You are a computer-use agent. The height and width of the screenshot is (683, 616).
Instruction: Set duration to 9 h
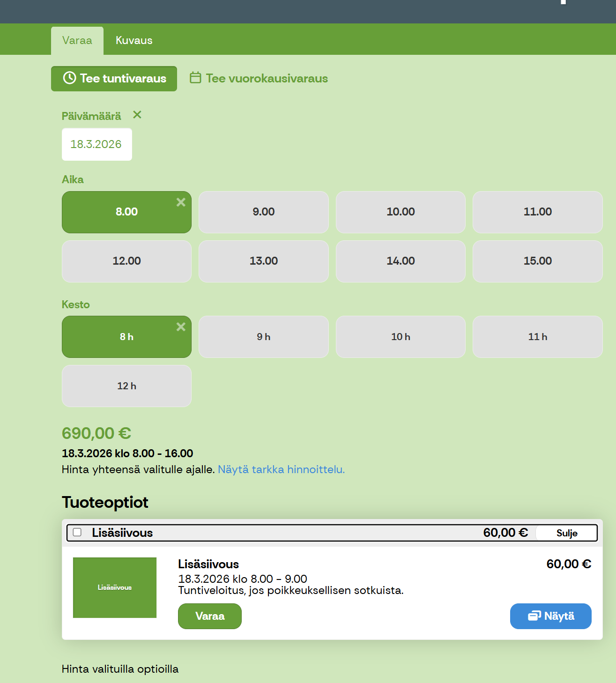point(264,337)
